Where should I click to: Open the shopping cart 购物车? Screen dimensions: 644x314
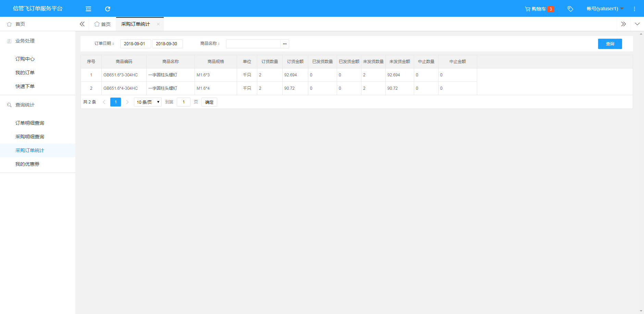[x=539, y=9]
